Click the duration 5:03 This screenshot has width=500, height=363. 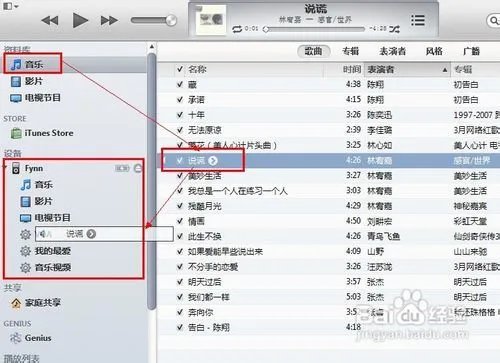point(353,296)
